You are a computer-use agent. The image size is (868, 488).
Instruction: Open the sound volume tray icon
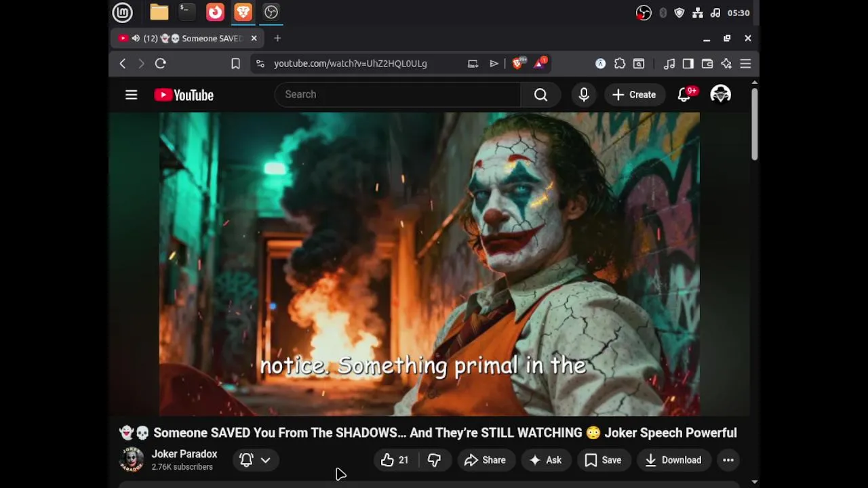(715, 13)
